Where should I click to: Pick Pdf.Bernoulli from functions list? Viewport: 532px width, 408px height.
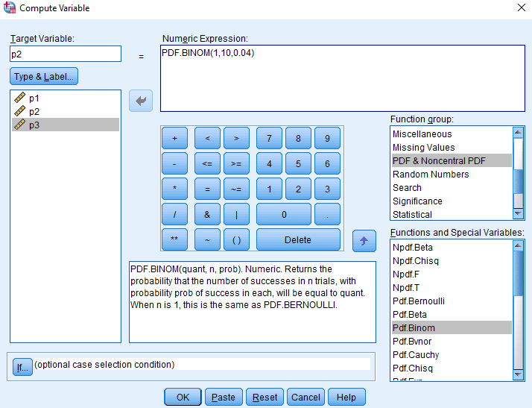pyautogui.click(x=418, y=301)
